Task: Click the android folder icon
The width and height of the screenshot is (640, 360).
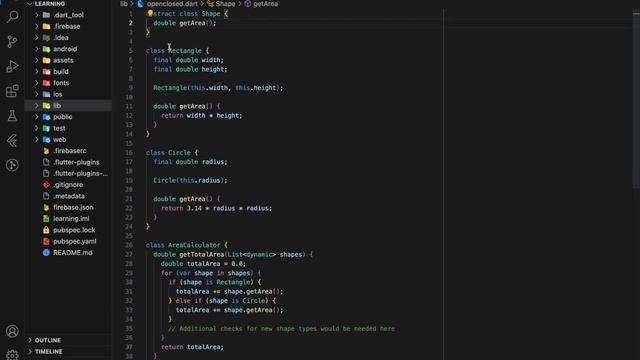Action: coord(47,49)
